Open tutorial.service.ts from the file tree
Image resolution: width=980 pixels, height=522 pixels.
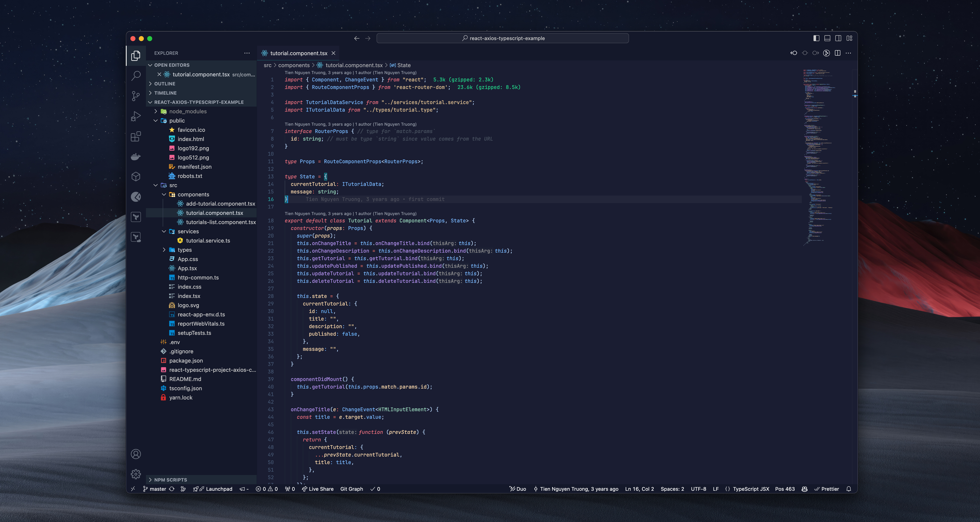(x=208, y=241)
